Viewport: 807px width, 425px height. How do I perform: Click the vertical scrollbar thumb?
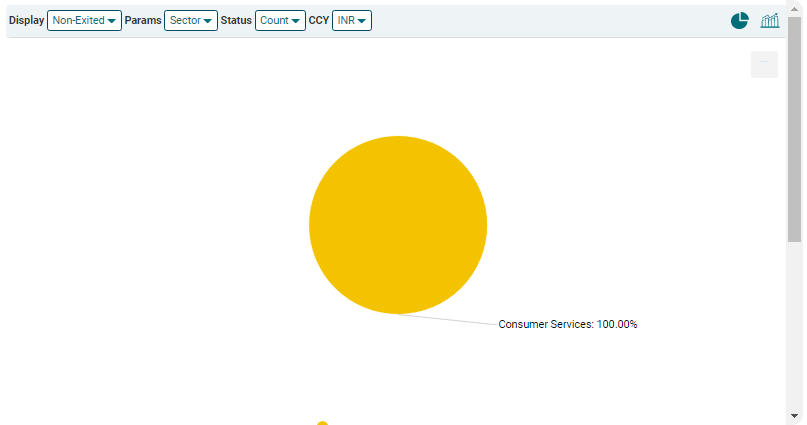795,130
